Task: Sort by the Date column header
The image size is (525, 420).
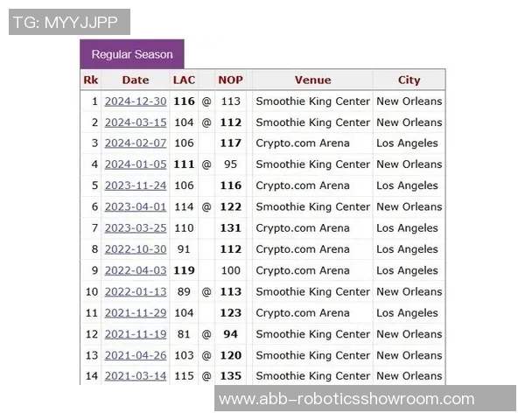Action: pyautogui.click(x=135, y=80)
